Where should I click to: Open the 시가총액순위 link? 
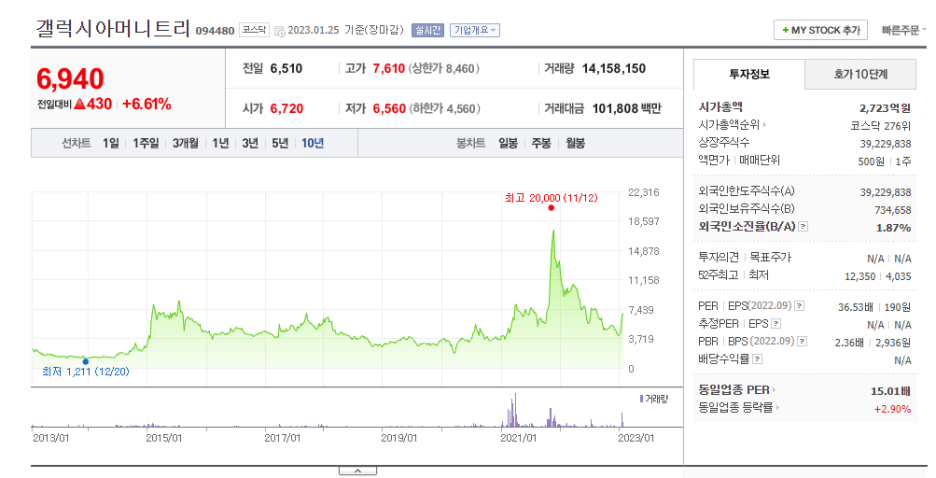pos(732,125)
